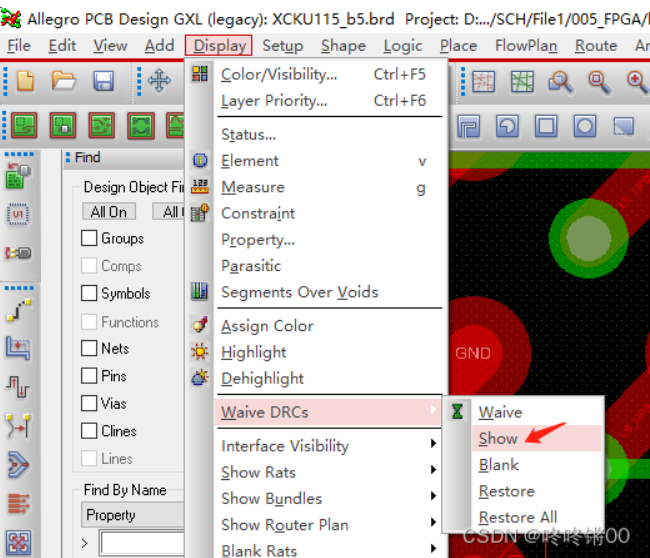Screen dimensions: 650x558
Task: Open the Setup menu
Action: click(x=283, y=46)
